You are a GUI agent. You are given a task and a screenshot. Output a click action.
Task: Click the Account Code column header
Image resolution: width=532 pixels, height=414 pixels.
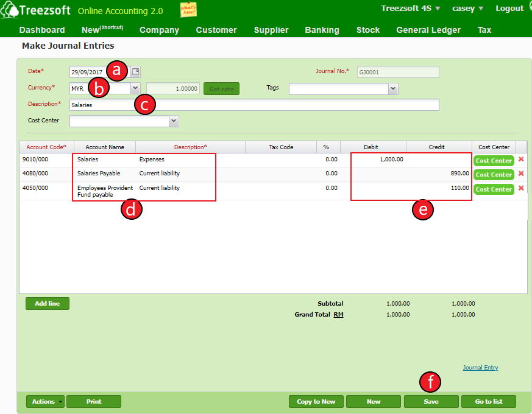pyautogui.click(x=46, y=147)
